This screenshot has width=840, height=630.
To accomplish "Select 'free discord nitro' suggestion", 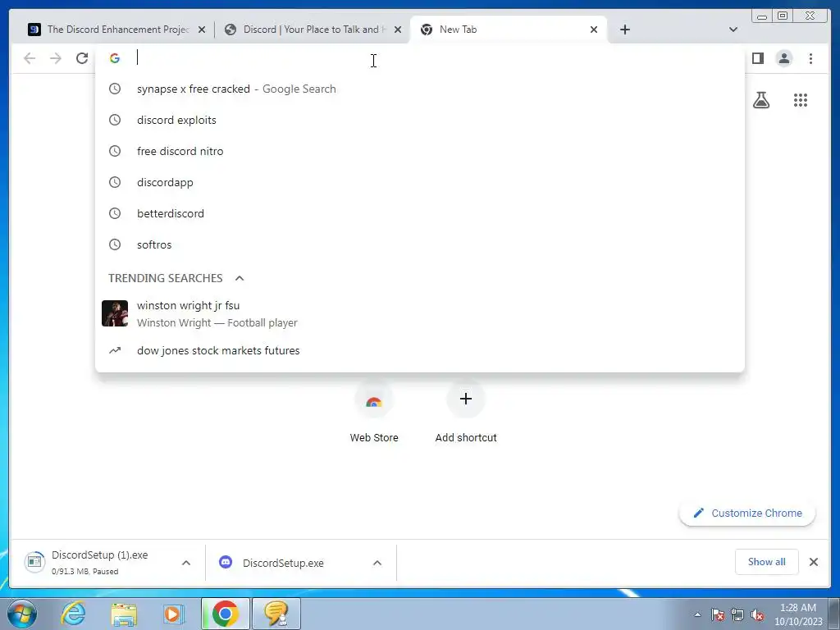I will point(419,151).
